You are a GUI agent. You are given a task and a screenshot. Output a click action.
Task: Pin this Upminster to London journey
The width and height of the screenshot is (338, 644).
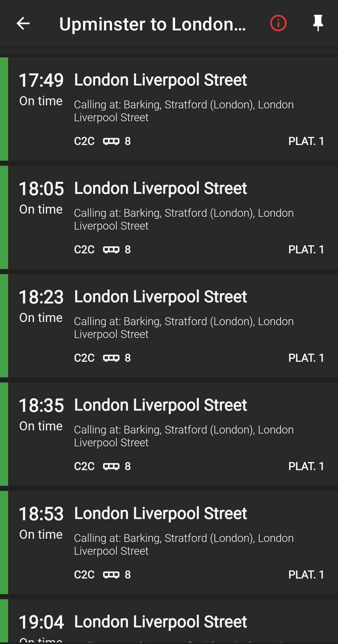(318, 23)
